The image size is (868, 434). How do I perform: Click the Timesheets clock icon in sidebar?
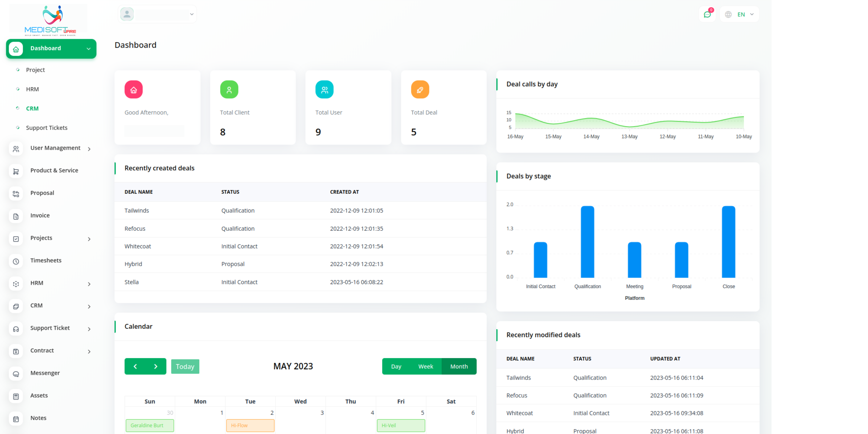click(16, 261)
